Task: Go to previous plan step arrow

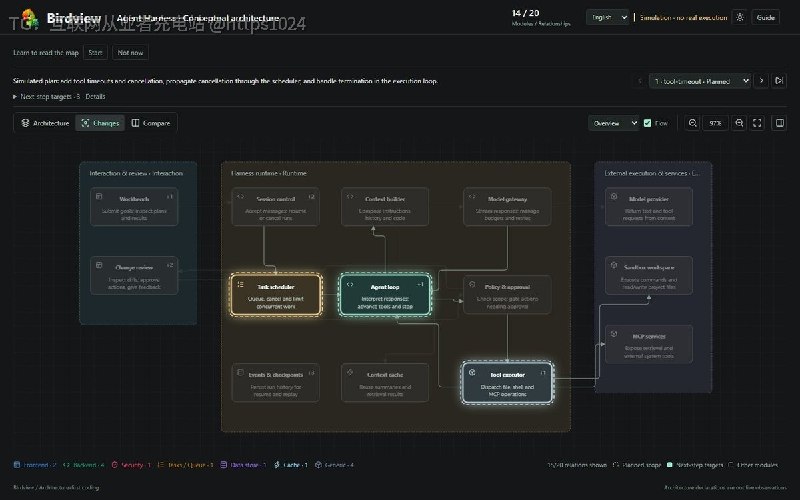Action: point(640,81)
